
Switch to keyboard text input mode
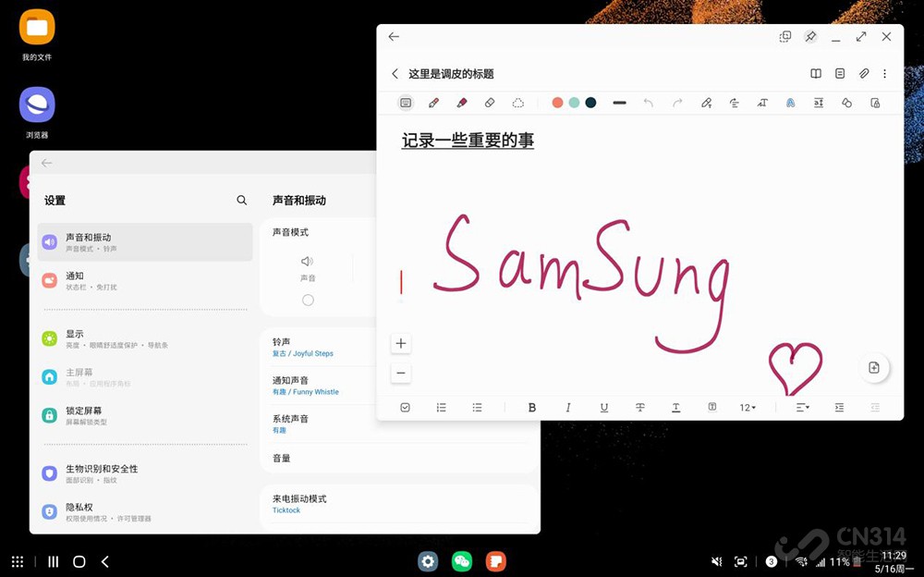point(405,103)
